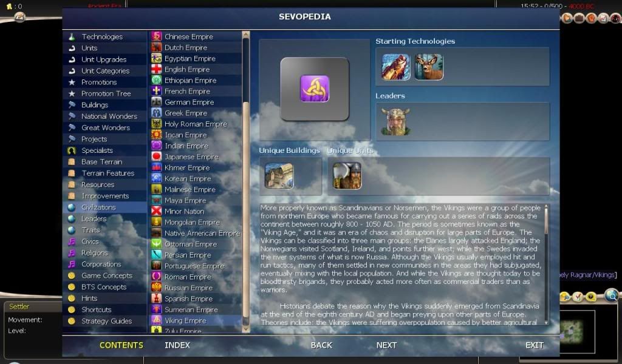Click Specialists icon in category list
This screenshot has width=622, height=364.
tap(72, 150)
